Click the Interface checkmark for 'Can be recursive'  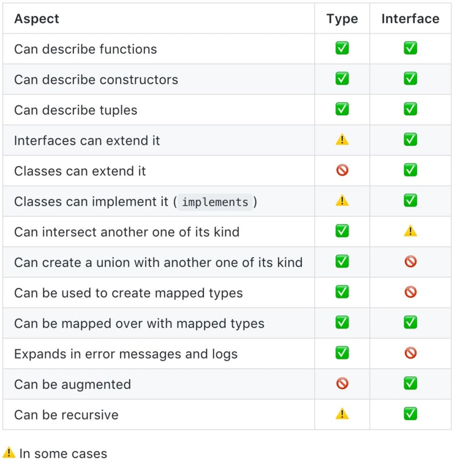pos(410,414)
